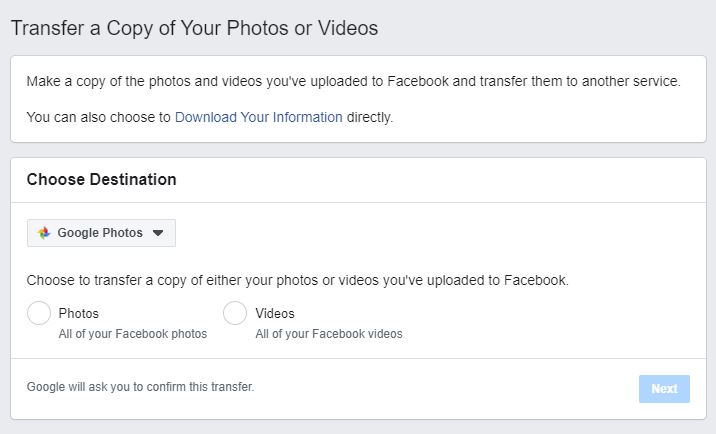The height and width of the screenshot is (434, 716).
Task: Click the Next button
Action: pyautogui.click(x=664, y=389)
